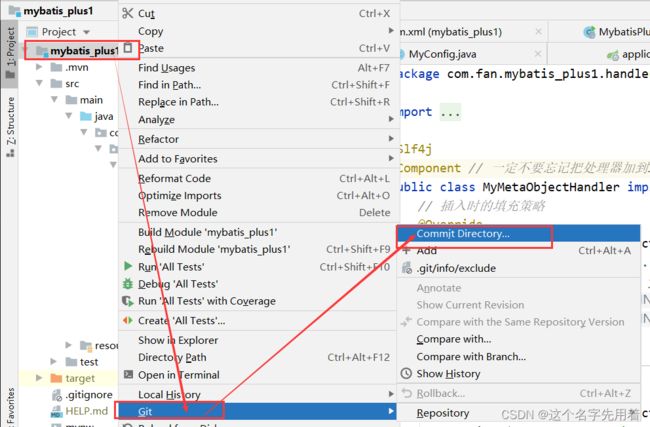Image resolution: width=650 pixels, height=427 pixels.
Task: Click the Show History clock icon
Action: [406, 374]
